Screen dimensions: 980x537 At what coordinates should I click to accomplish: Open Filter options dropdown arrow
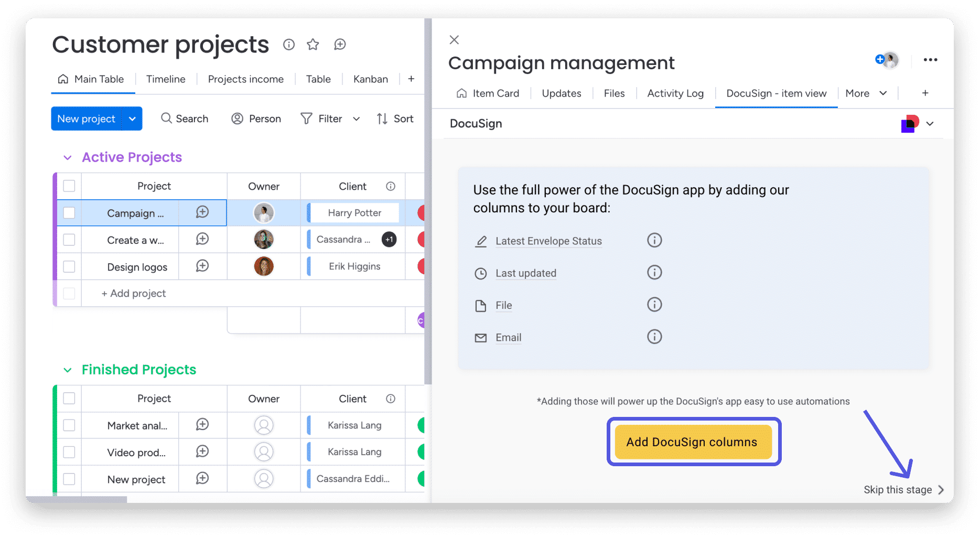[357, 119]
